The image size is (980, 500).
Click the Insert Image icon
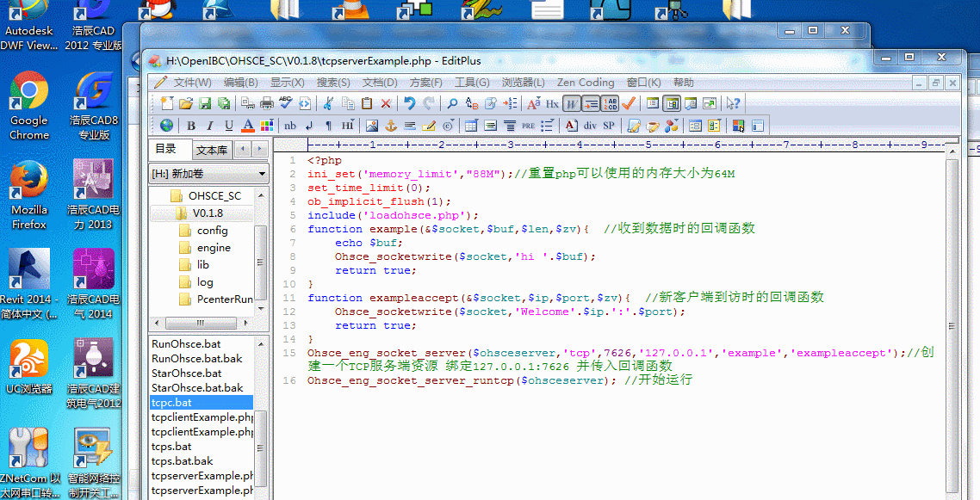pyautogui.click(x=373, y=125)
